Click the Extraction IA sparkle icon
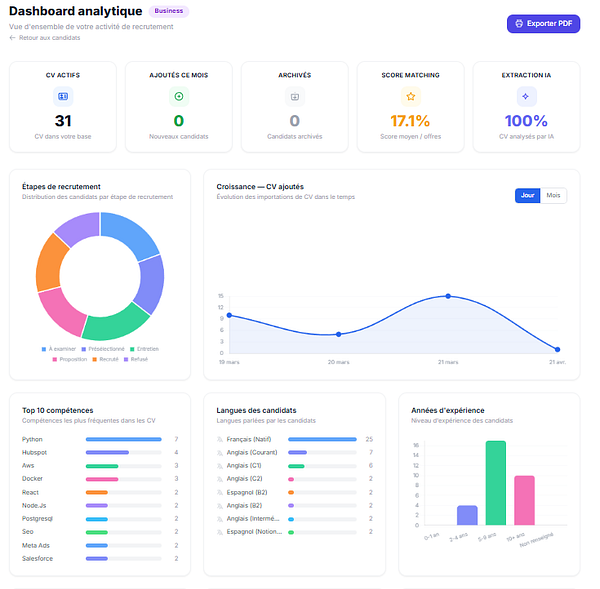Screen dimensions: 600x589 tap(526, 96)
